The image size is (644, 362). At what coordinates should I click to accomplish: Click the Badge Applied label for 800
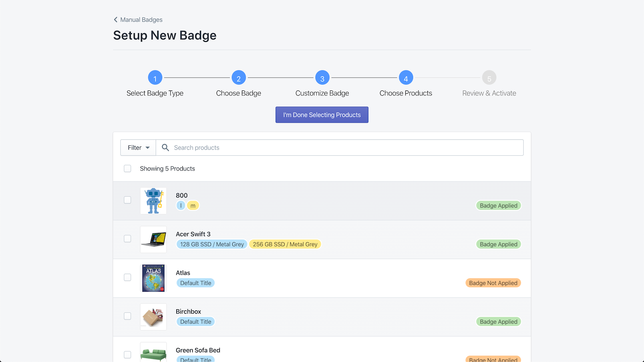[498, 206]
